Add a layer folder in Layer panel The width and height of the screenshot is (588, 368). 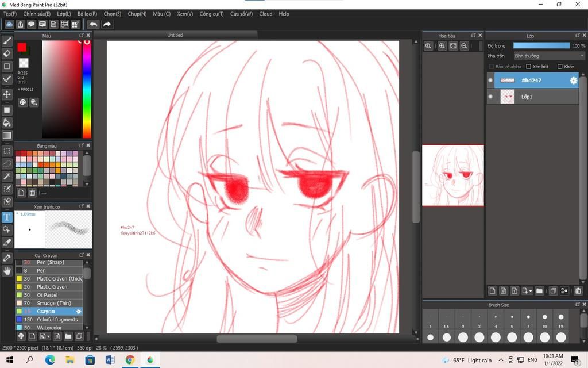tap(539, 290)
